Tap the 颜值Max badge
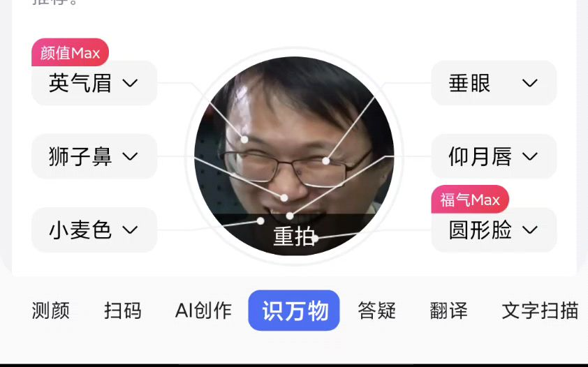The width and height of the screenshot is (588, 367). pyautogui.click(x=70, y=52)
